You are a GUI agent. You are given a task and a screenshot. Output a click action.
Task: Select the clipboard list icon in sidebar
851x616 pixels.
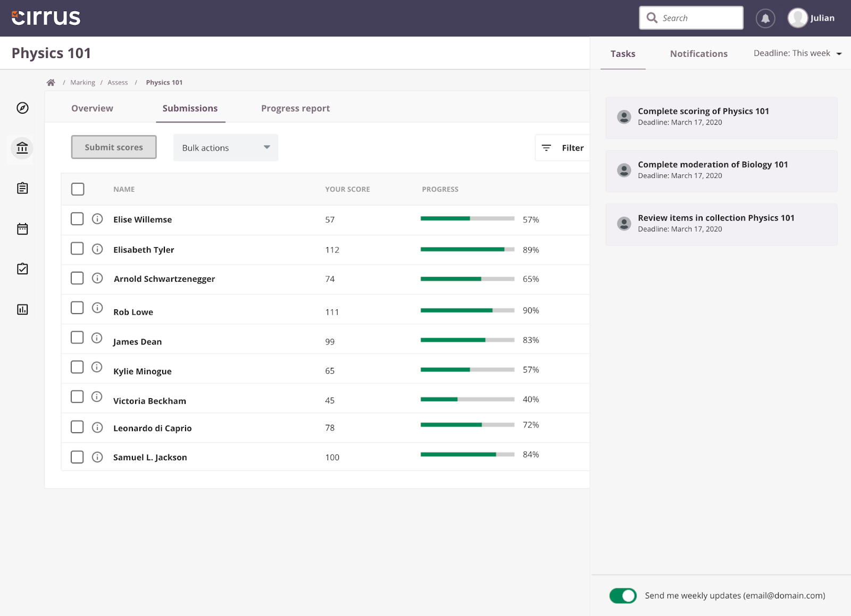(22, 188)
